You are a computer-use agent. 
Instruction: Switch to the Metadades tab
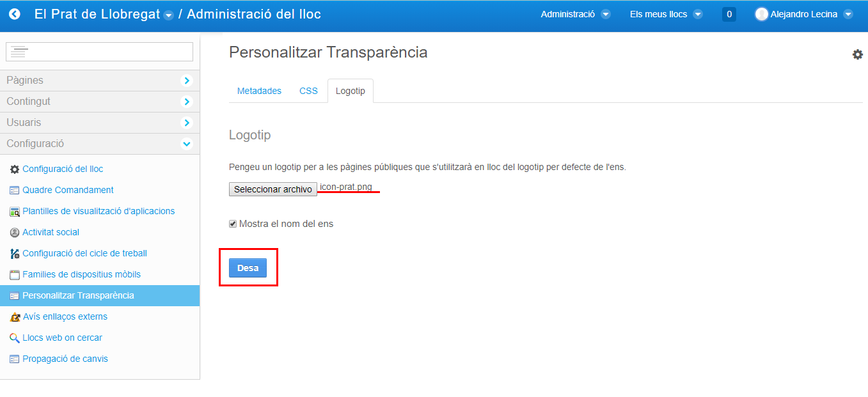(259, 91)
